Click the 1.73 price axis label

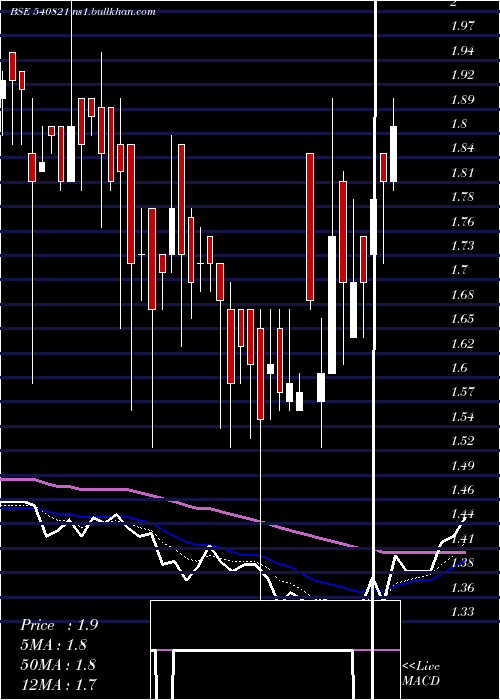point(462,246)
